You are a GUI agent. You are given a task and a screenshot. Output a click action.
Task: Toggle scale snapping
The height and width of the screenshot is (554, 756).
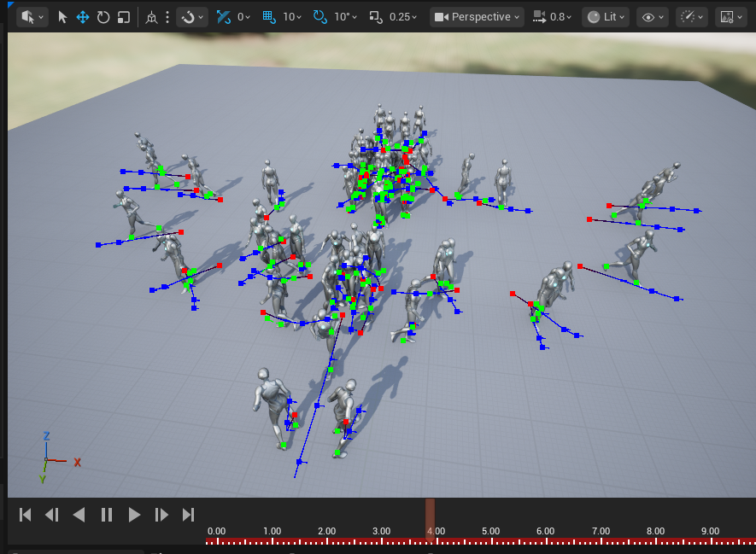click(376, 17)
